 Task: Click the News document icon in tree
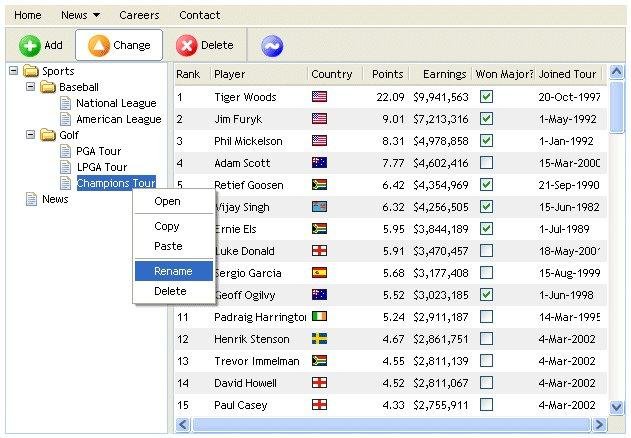tap(31, 199)
